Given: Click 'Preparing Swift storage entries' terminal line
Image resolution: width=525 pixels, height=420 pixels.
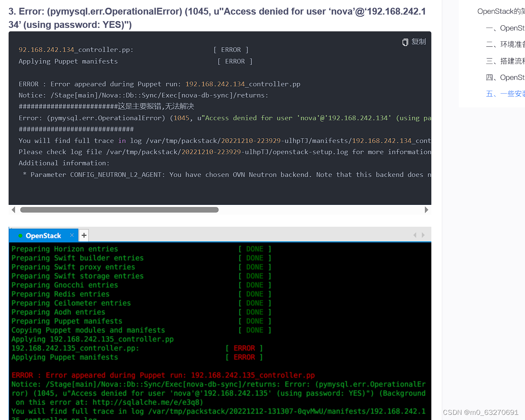Looking at the screenshot, I should coord(77,276).
